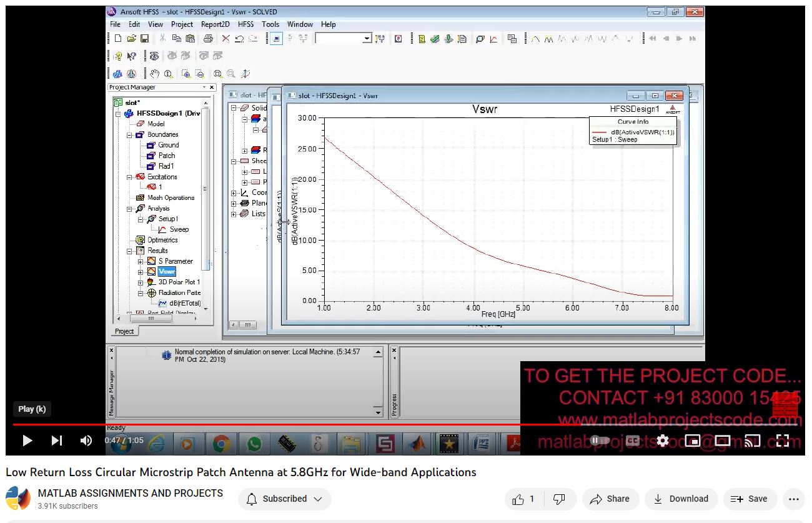Image resolution: width=812 pixels, height=523 pixels.
Task: Click the Save icon in HFSS toolbar
Action: [144, 39]
